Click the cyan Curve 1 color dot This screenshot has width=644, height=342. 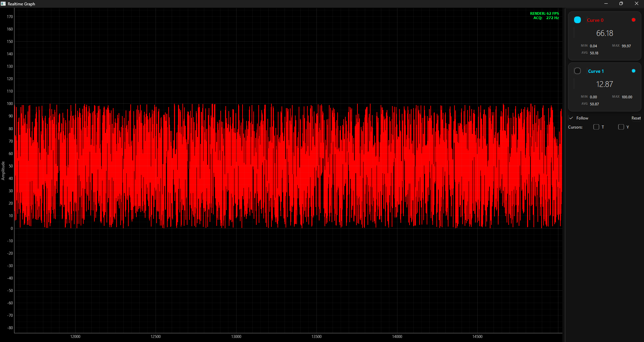point(633,71)
